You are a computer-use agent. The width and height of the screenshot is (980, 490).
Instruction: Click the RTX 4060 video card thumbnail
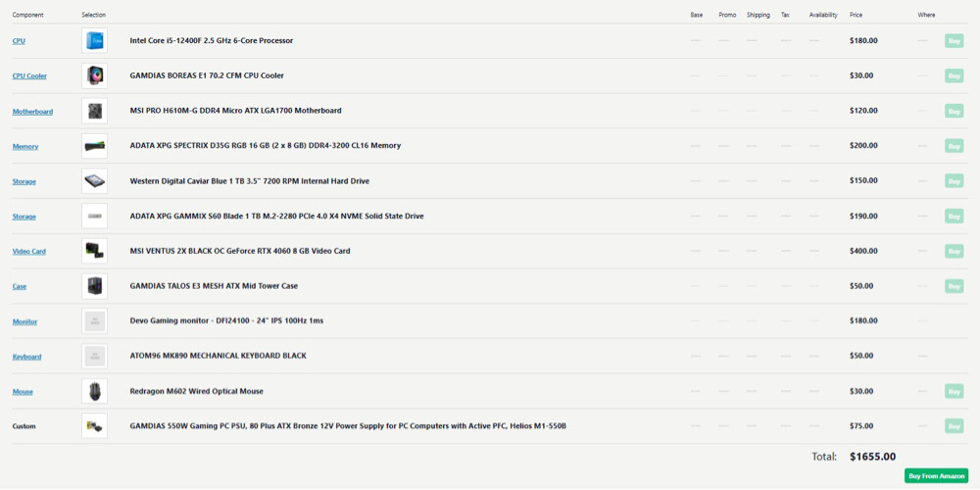94,251
